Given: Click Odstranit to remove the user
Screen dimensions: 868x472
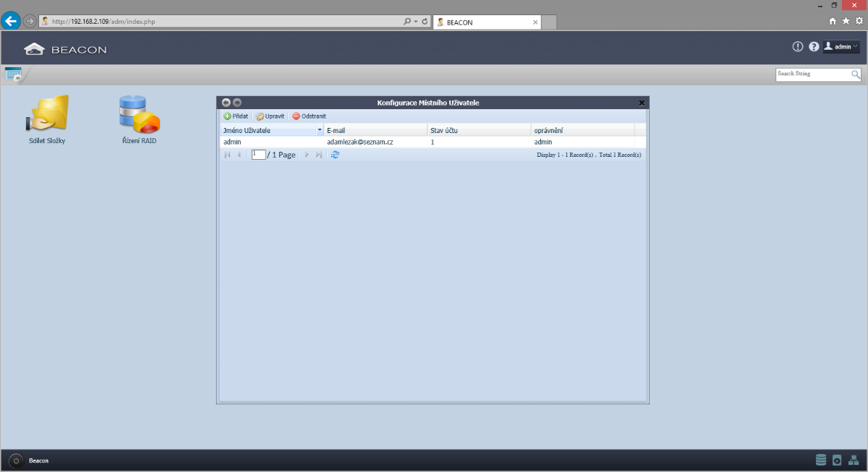Looking at the screenshot, I should point(310,116).
